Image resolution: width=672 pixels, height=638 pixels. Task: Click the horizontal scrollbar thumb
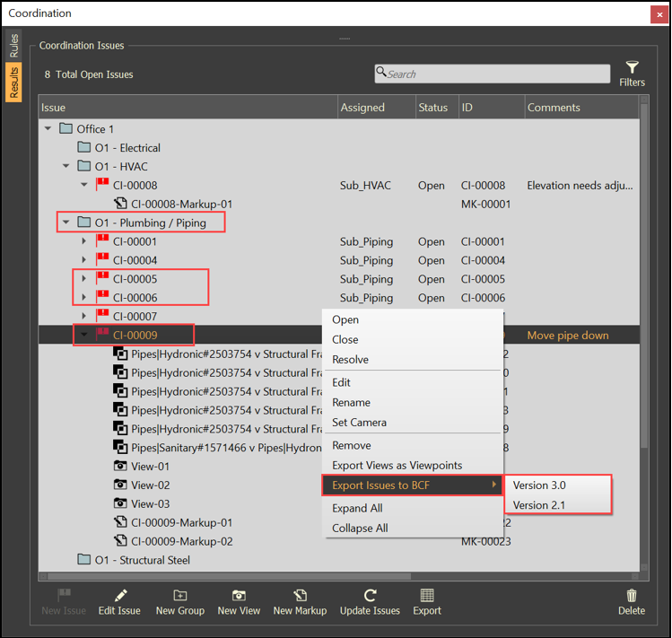[230, 576]
